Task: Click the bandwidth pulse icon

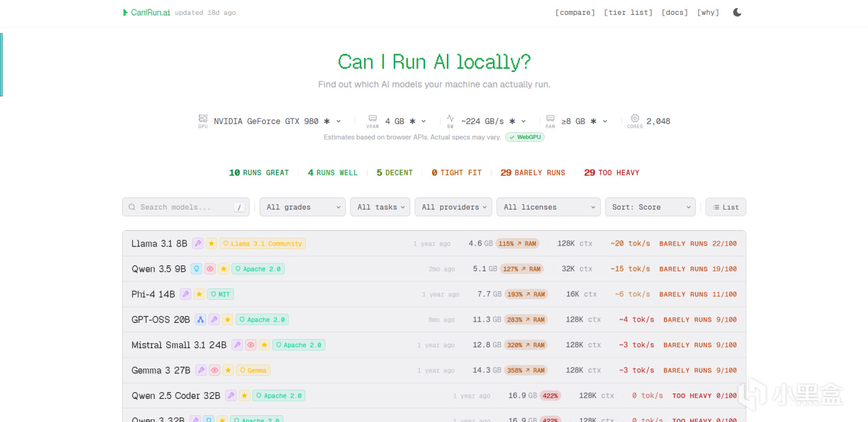Action: (x=450, y=118)
